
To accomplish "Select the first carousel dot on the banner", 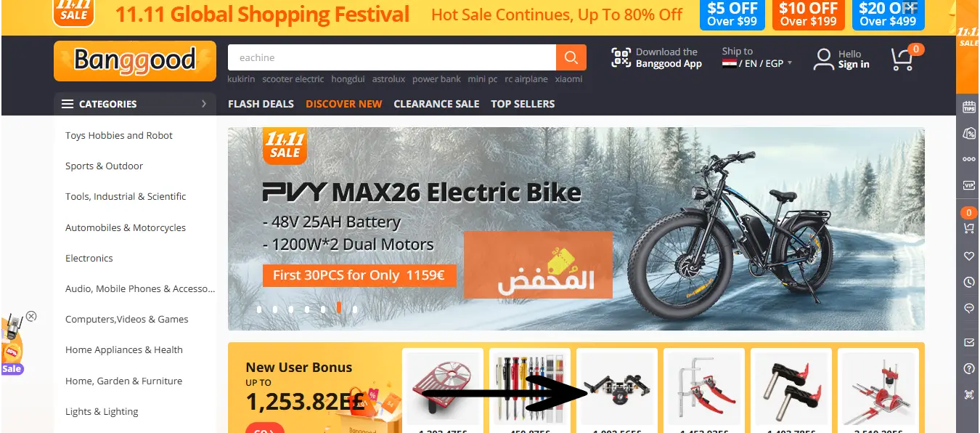I will pyautogui.click(x=259, y=309).
